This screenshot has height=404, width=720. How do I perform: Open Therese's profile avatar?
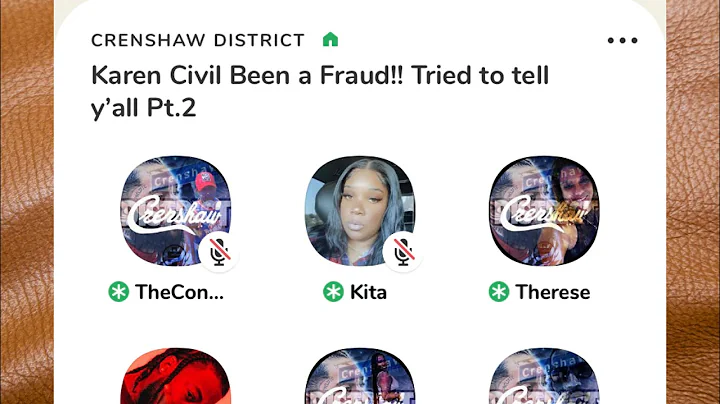(x=544, y=211)
